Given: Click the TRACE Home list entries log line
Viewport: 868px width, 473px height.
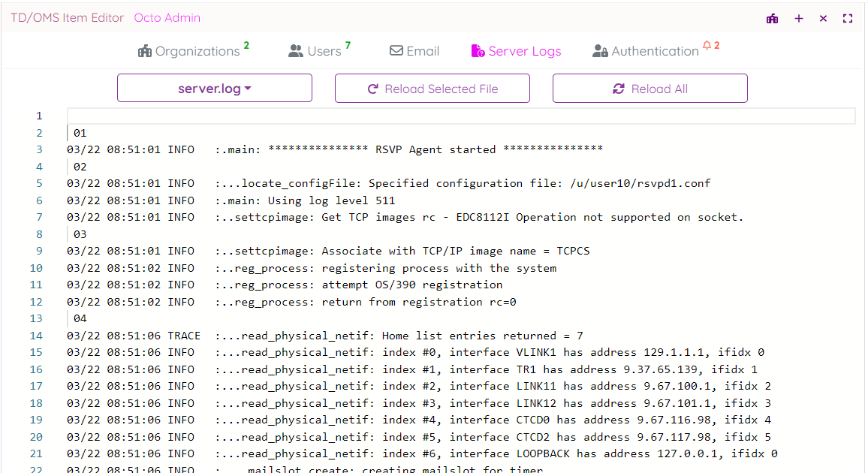Looking at the screenshot, I should [x=324, y=336].
